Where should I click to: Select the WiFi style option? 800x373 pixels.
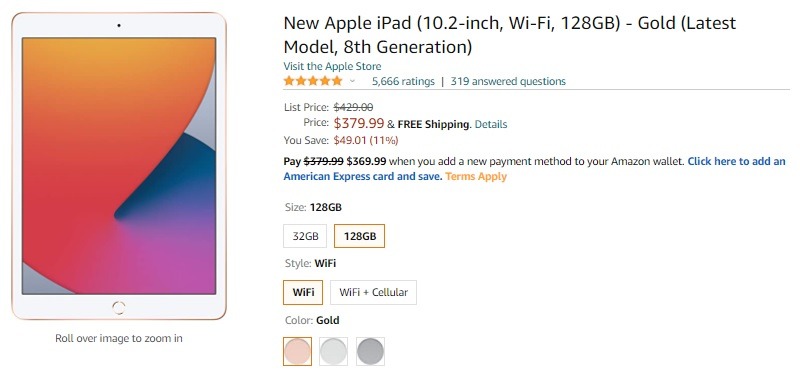[x=303, y=292]
